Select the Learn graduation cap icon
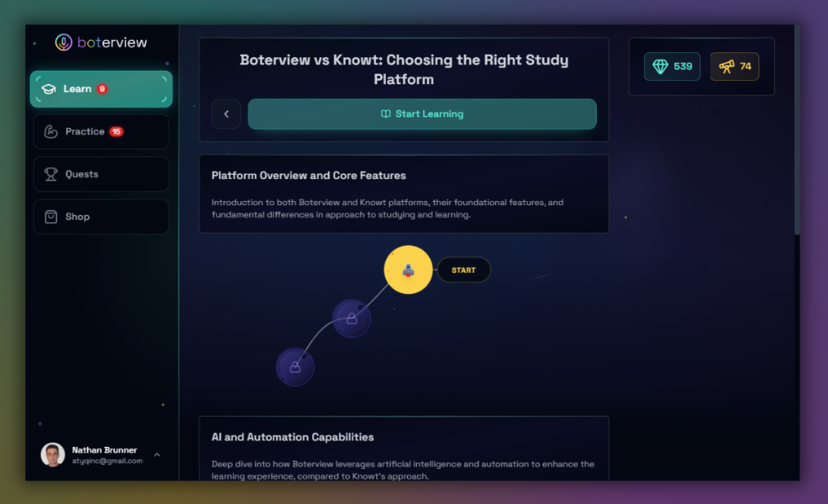 pyautogui.click(x=51, y=88)
